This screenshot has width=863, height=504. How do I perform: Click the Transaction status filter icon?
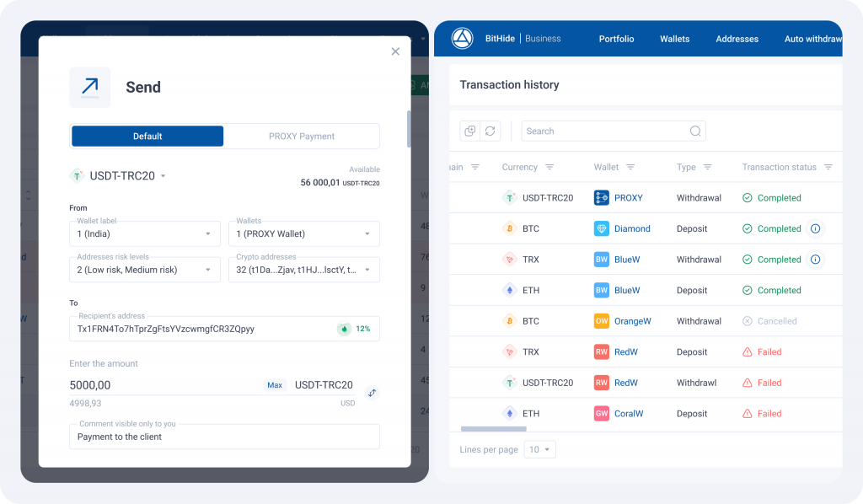(x=828, y=167)
